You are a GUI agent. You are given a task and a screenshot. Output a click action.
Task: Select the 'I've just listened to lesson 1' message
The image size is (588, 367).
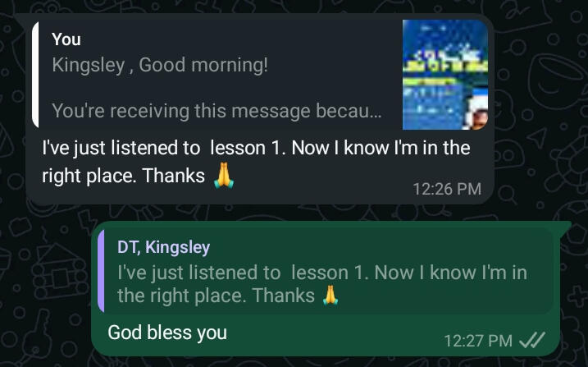[x=256, y=162]
